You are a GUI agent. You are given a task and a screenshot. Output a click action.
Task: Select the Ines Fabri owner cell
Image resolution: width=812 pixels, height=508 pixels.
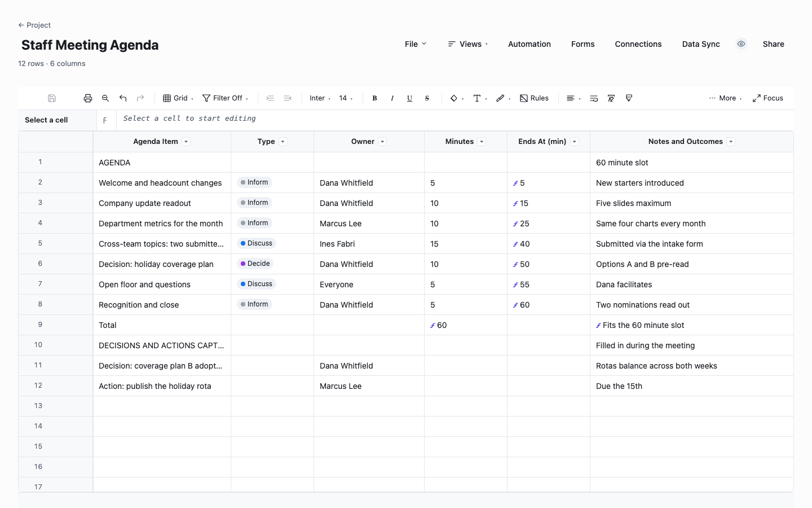tap(369, 244)
